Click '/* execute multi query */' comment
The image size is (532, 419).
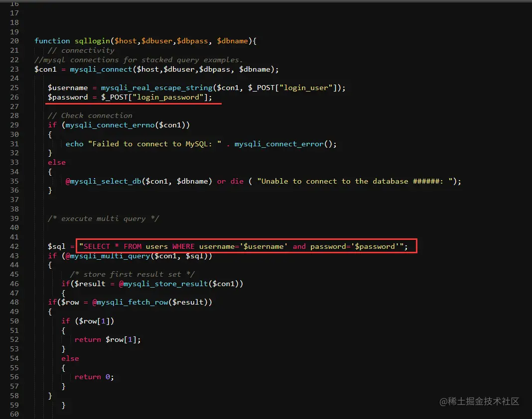click(103, 218)
